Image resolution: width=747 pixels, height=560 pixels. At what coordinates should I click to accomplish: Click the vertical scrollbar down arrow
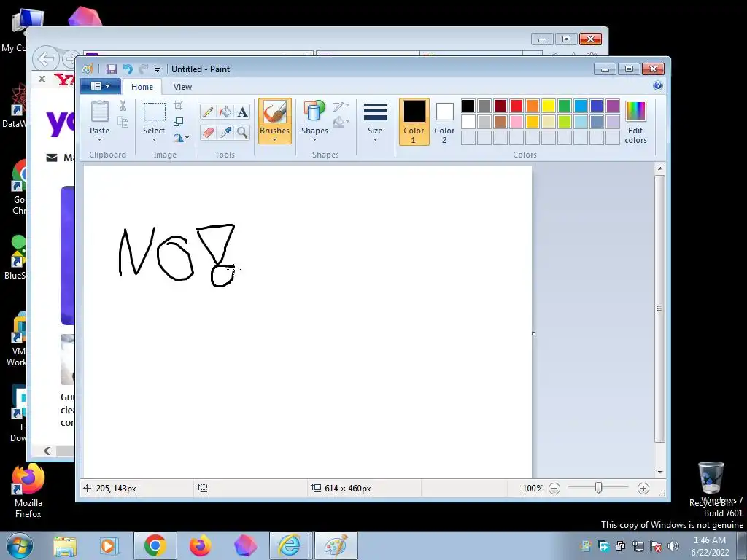659,472
